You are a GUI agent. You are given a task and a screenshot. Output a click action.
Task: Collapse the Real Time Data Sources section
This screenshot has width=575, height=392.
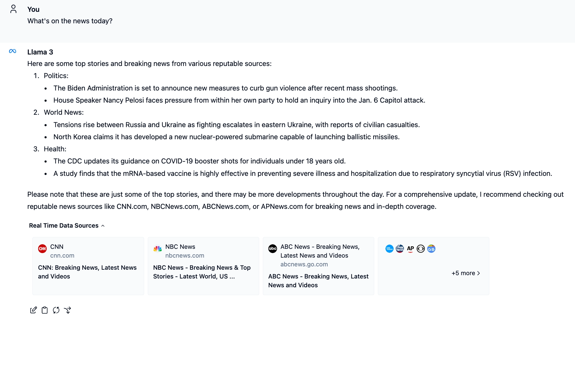tap(67, 226)
